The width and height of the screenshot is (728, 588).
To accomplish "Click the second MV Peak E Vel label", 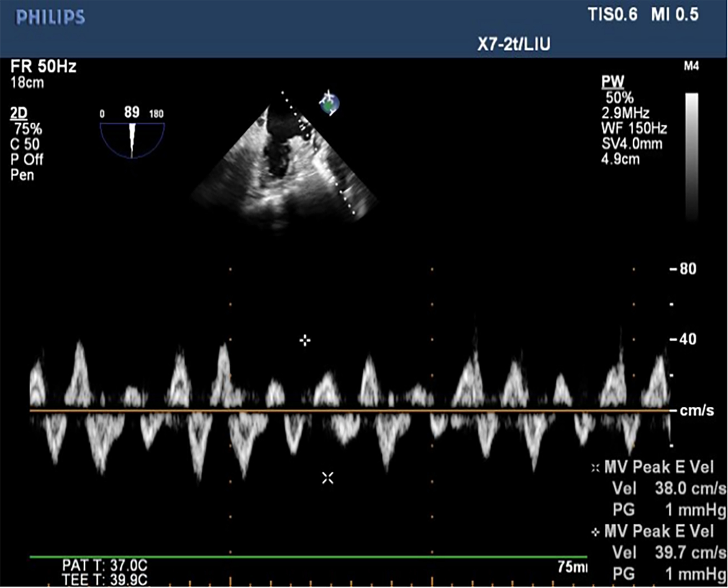I will click(x=659, y=531).
